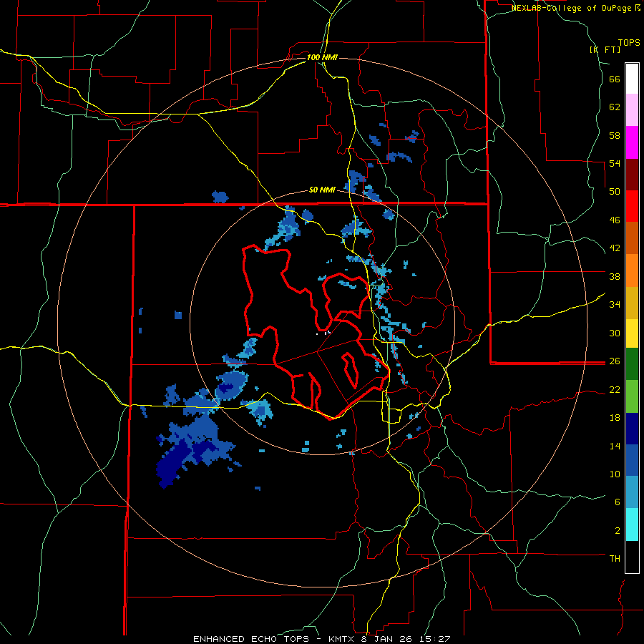Select the dark green legend swatch

pyautogui.click(x=632, y=364)
